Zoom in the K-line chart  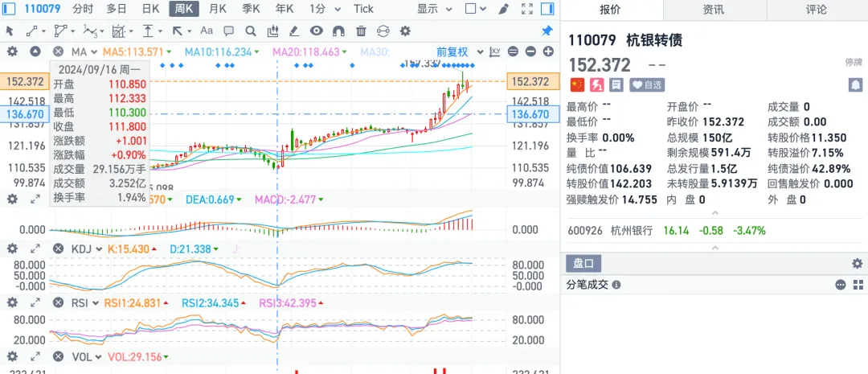pyautogui.click(x=549, y=51)
